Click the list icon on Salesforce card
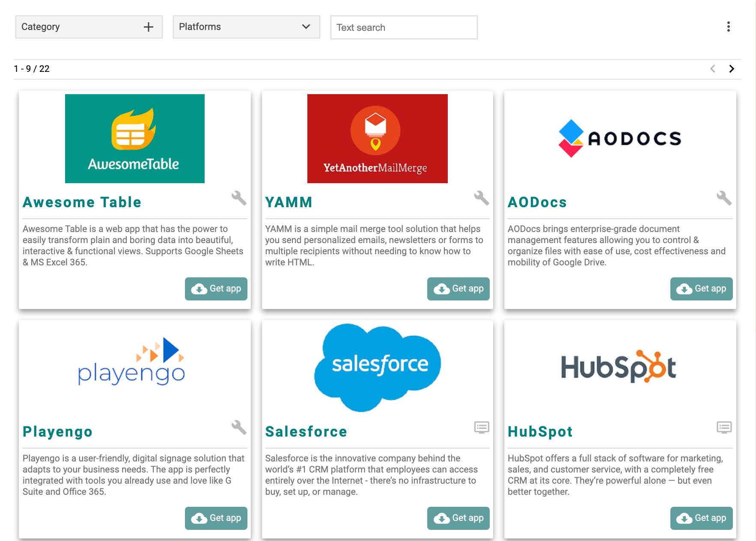 [x=482, y=427]
